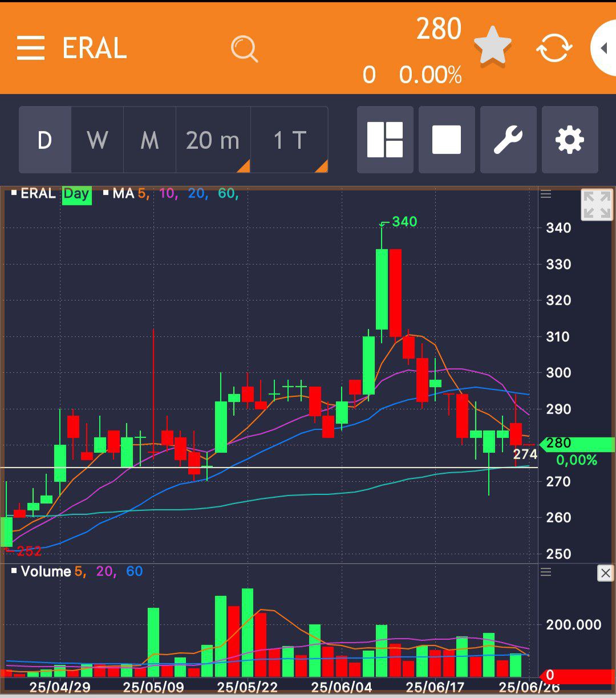Image resolution: width=616 pixels, height=698 pixels.
Task: Open the symbol search
Action: (x=244, y=48)
